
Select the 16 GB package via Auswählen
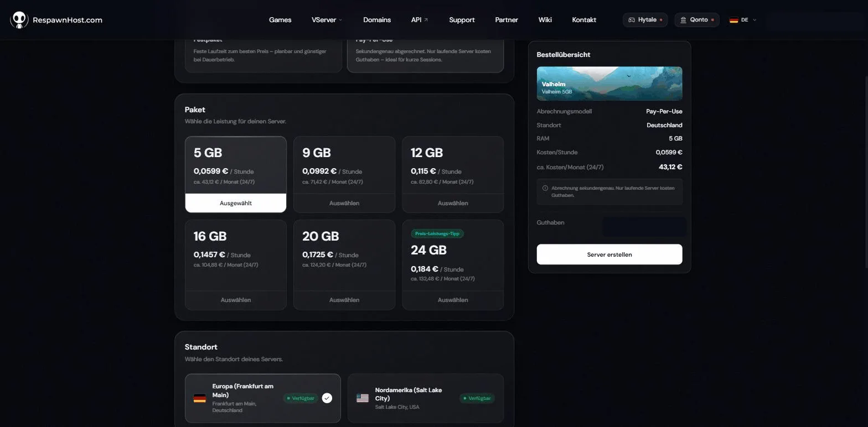(236, 300)
